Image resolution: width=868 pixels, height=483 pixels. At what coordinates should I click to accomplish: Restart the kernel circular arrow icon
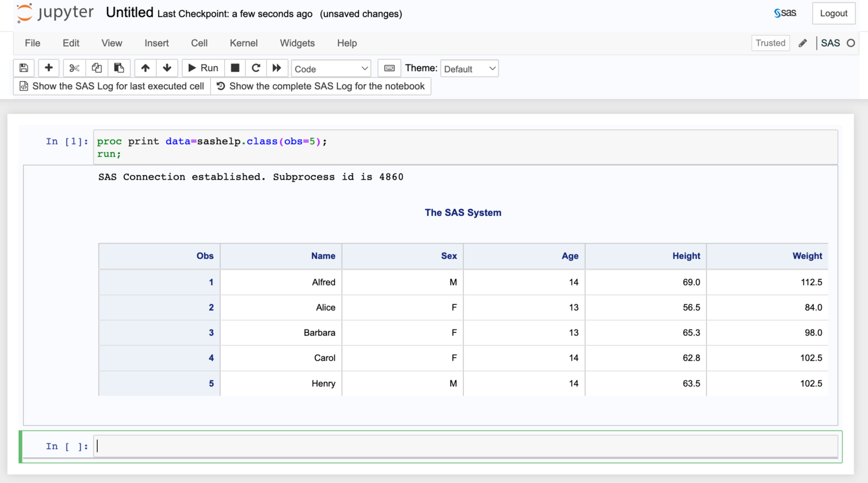click(256, 68)
